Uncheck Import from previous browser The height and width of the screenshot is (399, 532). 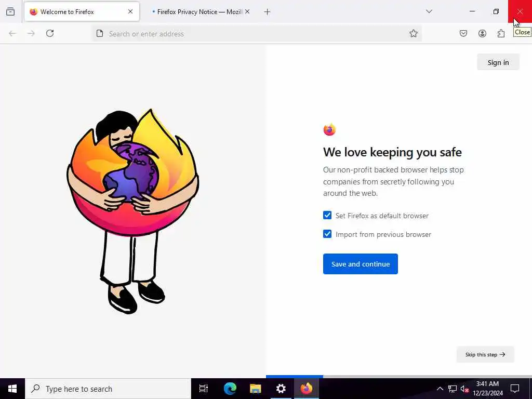pyautogui.click(x=327, y=234)
